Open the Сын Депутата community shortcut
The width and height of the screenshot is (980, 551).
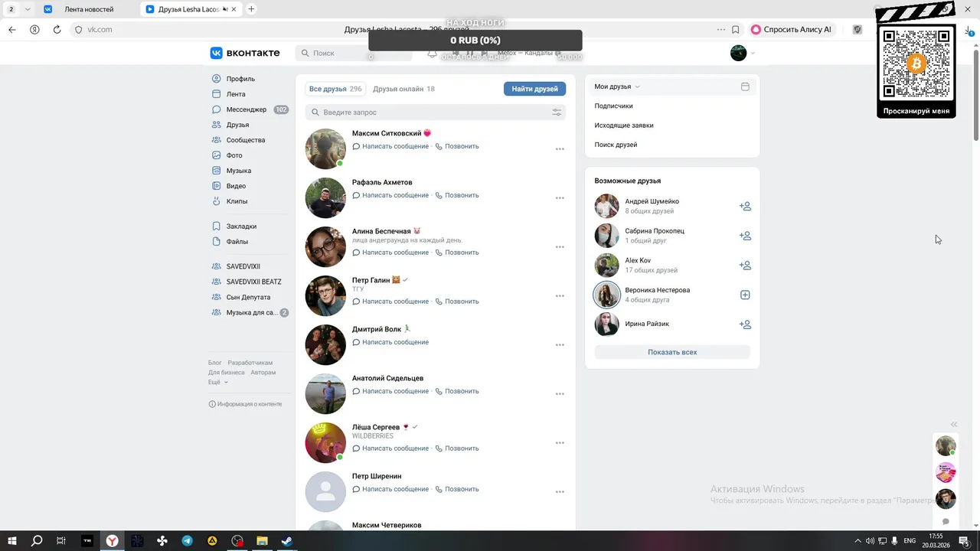click(x=248, y=297)
